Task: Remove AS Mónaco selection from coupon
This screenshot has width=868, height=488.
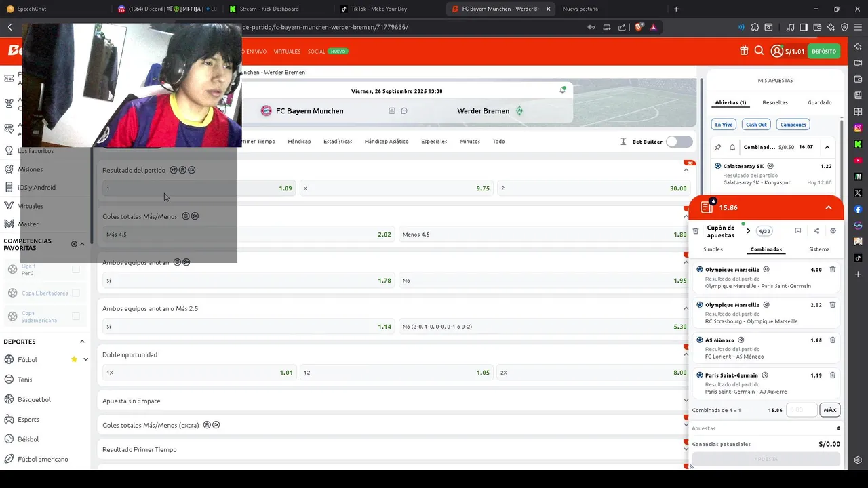Action: pyautogui.click(x=833, y=340)
